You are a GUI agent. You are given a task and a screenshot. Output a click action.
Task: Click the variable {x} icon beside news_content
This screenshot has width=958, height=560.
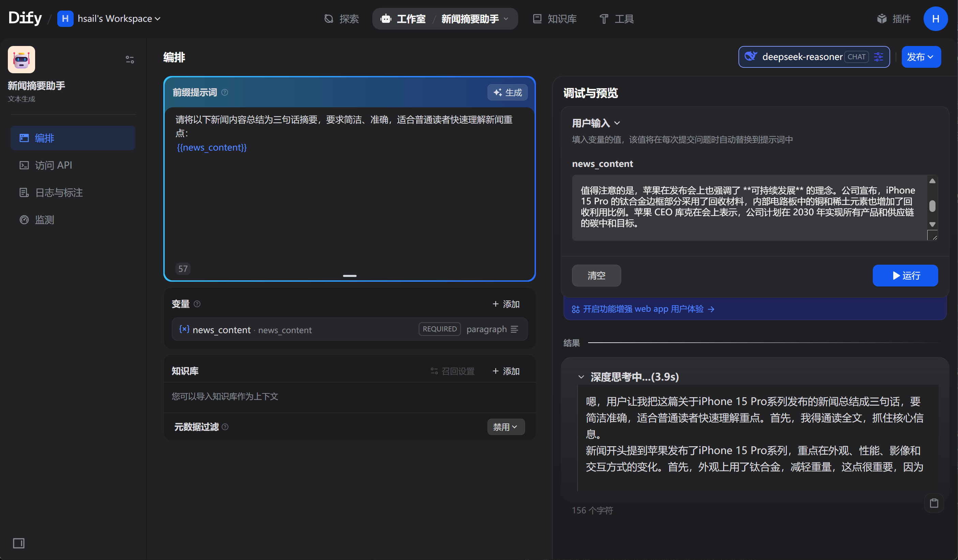pyautogui.click(x=184, y=329)
